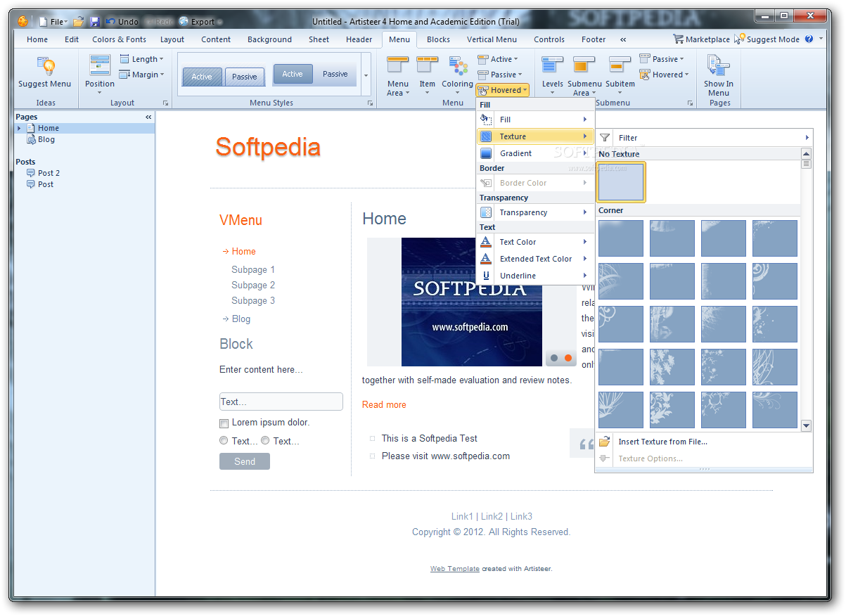Image resolution: width=846 pixels, height=616 pixels.
Task: Toggle Suggest Mode in the top bar
Action: (x=767, y=39)
